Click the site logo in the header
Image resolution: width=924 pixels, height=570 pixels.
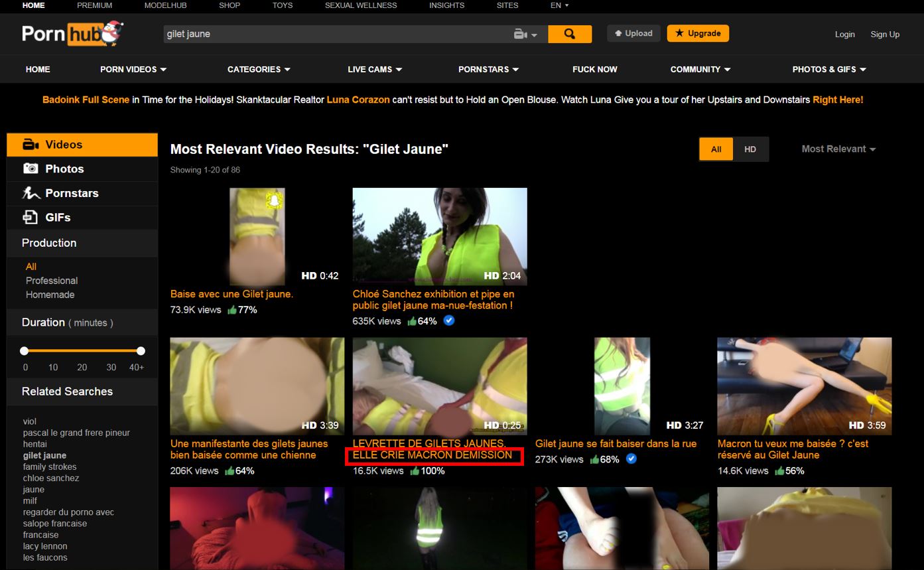pos(72,34)
